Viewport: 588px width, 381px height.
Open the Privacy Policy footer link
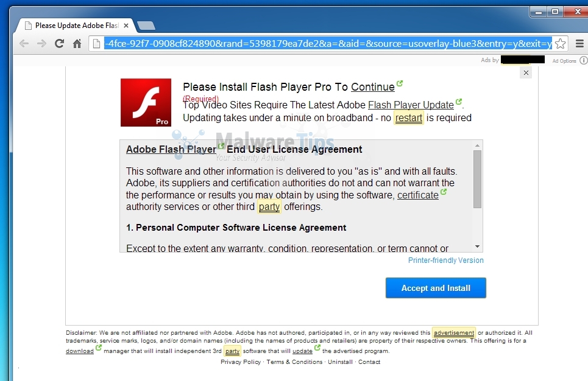coord(240,362)
